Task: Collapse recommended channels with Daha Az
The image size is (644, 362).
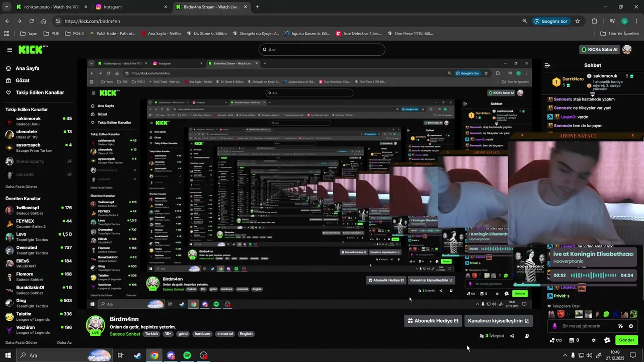Action: pyautogui.click(x=64, y=342)
